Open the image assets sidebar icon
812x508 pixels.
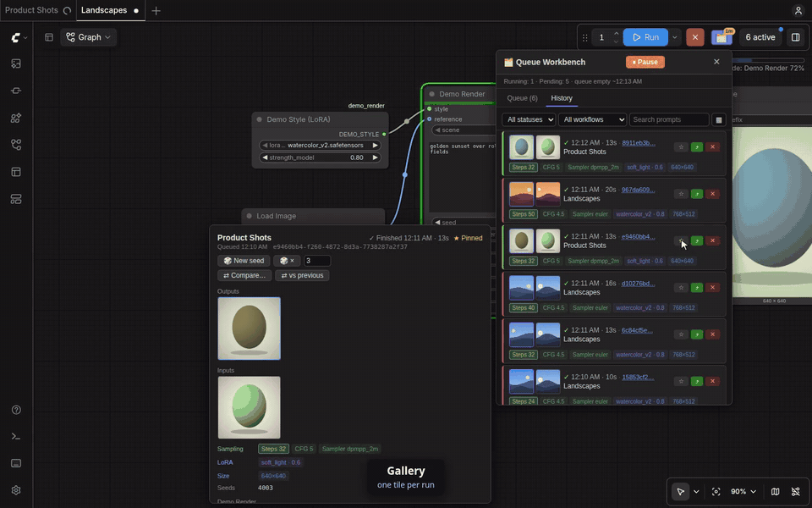coord(16,63)
